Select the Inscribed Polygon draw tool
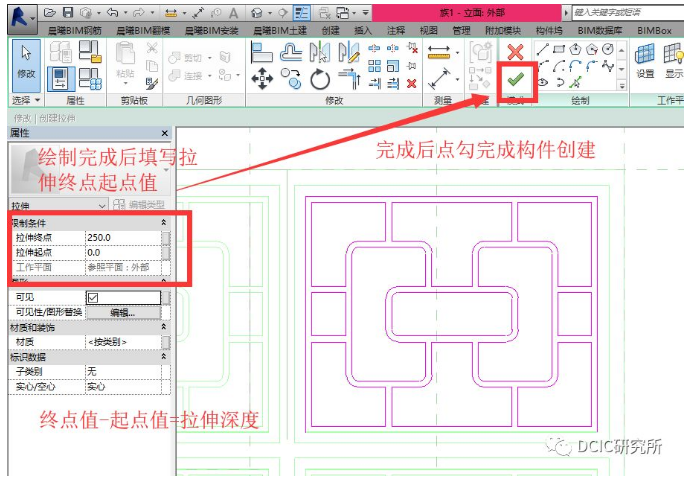This screenshot has width=690, height=480. [575, 48]
